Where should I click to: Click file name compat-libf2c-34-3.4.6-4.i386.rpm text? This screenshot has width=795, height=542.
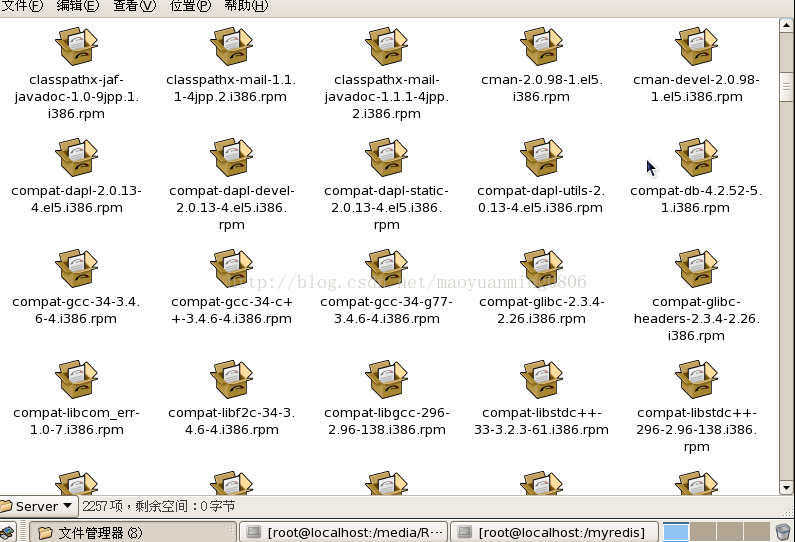pos(232,421)
